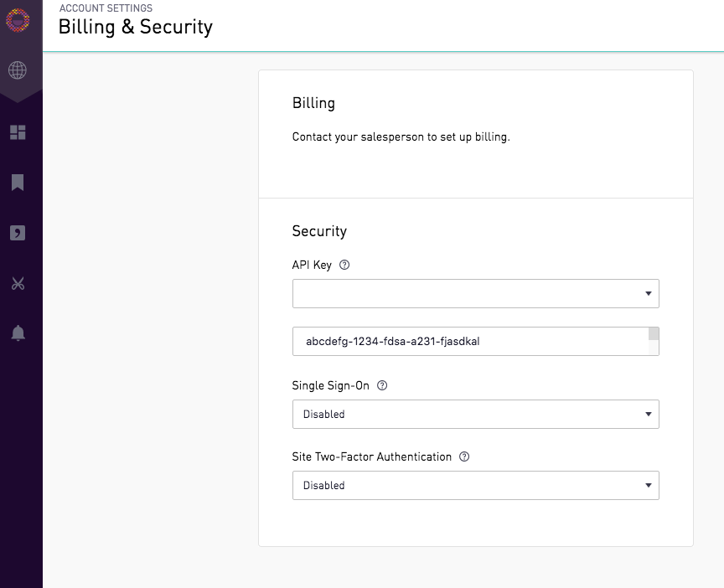The width and height of the screenshot is (724, 588).
Task: Click the Account Settings breadcrumb label
Action: point(106,8)
